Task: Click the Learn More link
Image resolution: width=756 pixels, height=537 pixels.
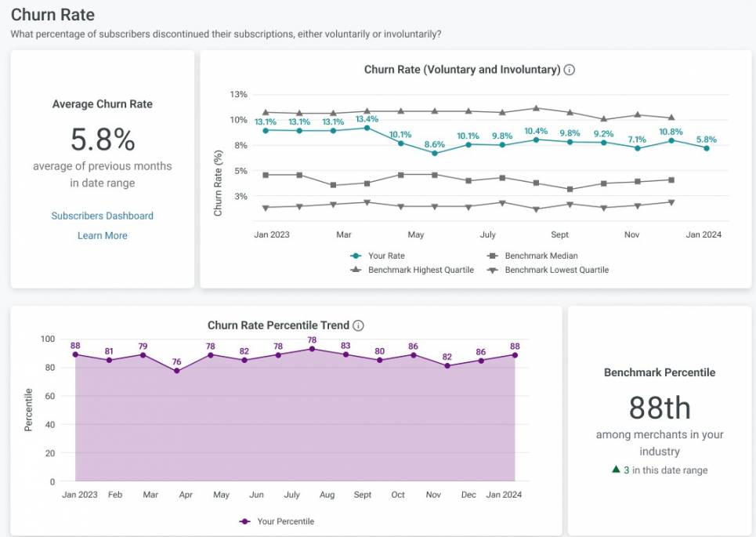Action: (102, 235)
